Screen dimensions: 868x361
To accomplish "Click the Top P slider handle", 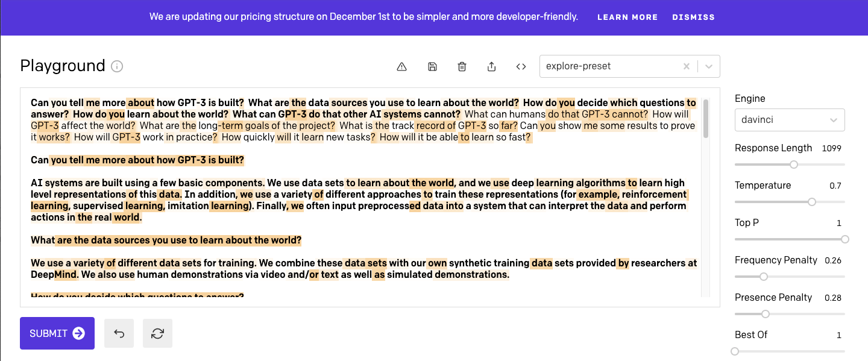I will pyautogui.click(x=845, y=239).
